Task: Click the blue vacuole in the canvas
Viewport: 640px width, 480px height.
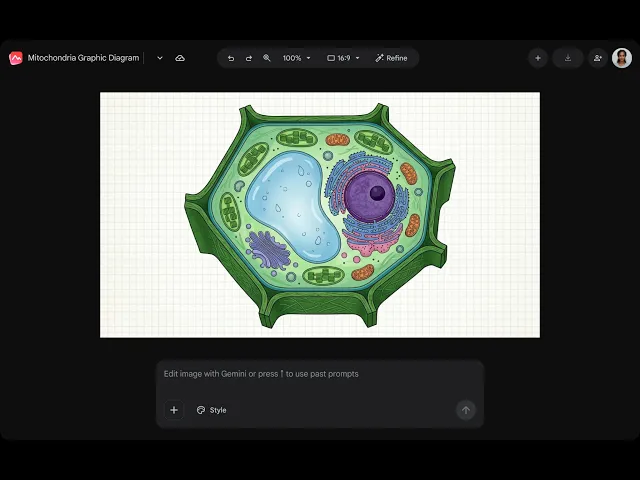Action: click(x=292, y=206)
